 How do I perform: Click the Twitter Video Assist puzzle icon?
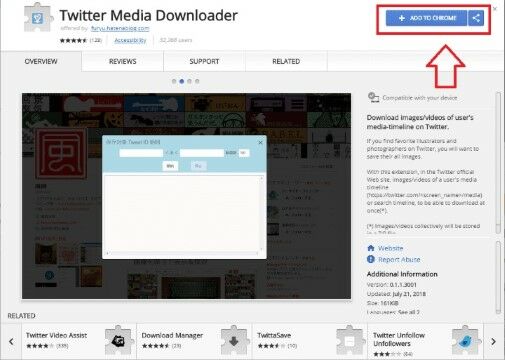tap(118, 341)
